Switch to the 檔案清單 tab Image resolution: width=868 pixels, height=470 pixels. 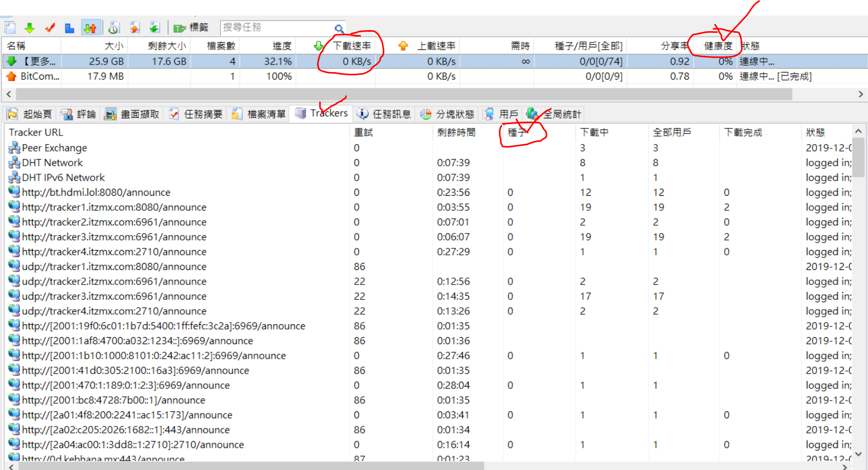[259, 114]
